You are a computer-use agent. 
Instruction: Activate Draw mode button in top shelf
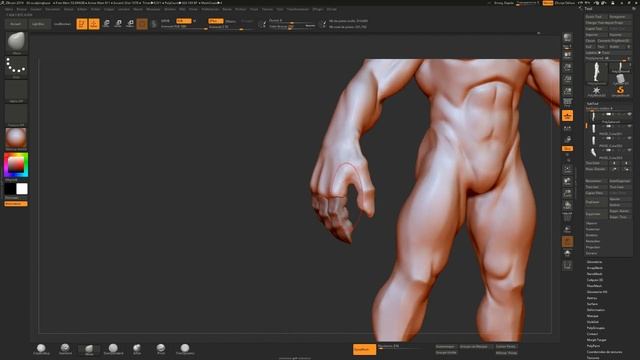pos(94,24)
